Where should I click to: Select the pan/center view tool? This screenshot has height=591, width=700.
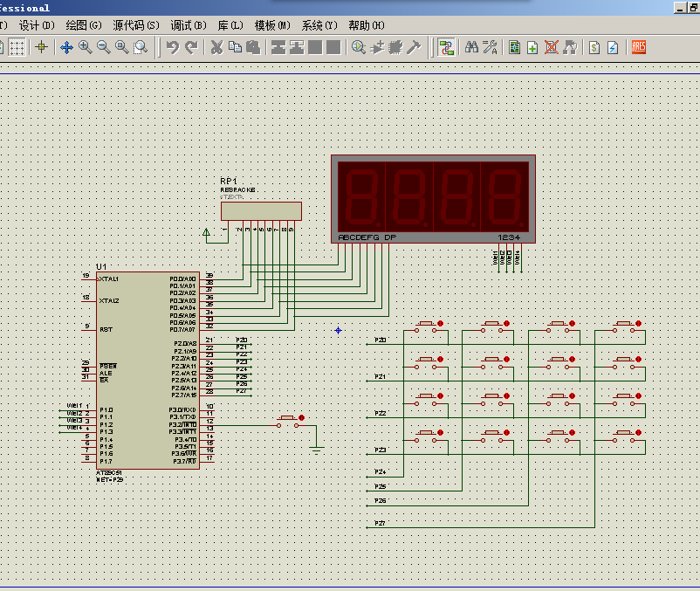tap(66, 47)
